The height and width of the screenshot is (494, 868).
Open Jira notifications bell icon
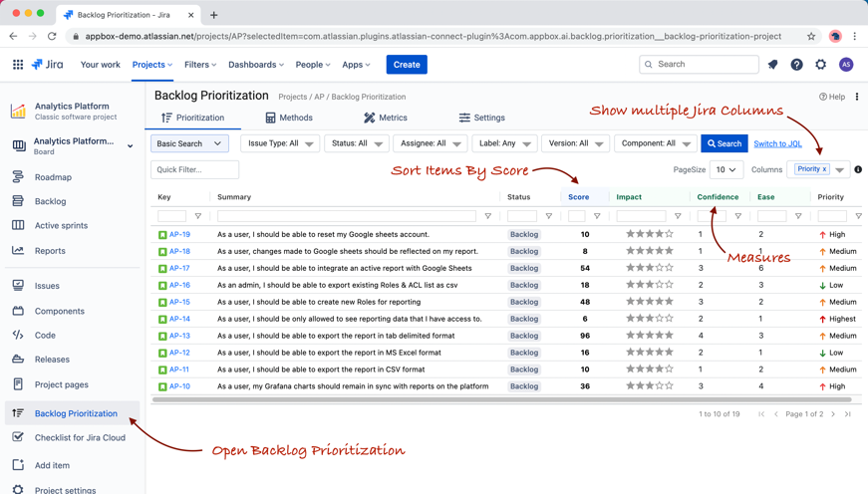click(772, 65)
